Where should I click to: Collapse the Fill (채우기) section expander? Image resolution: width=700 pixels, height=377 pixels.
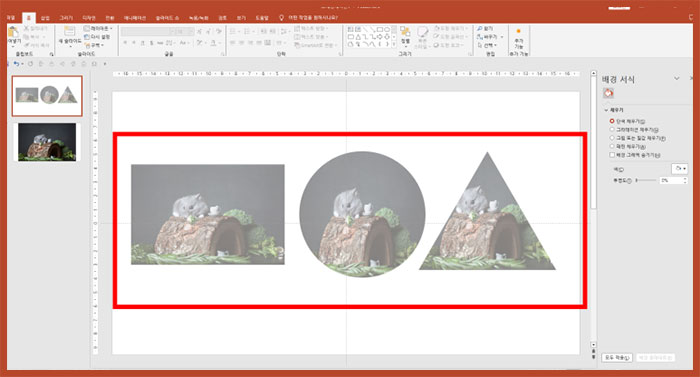coord(606,110)
